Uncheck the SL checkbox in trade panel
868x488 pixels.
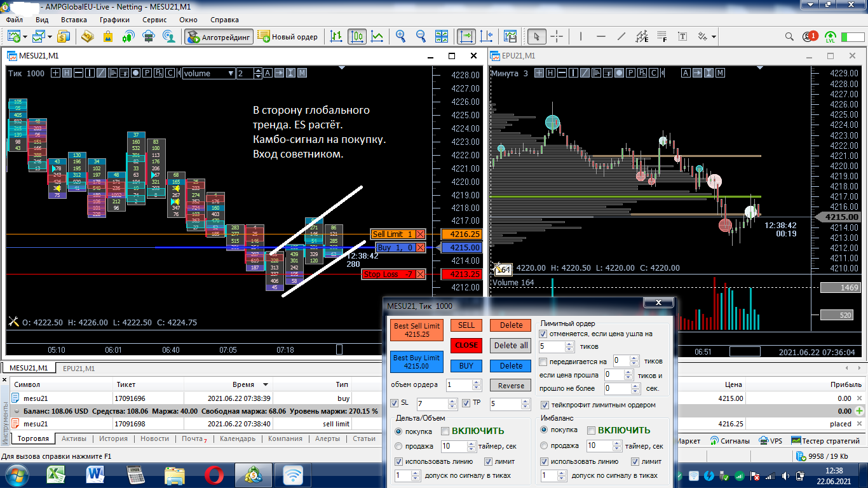tap(395, 403)
